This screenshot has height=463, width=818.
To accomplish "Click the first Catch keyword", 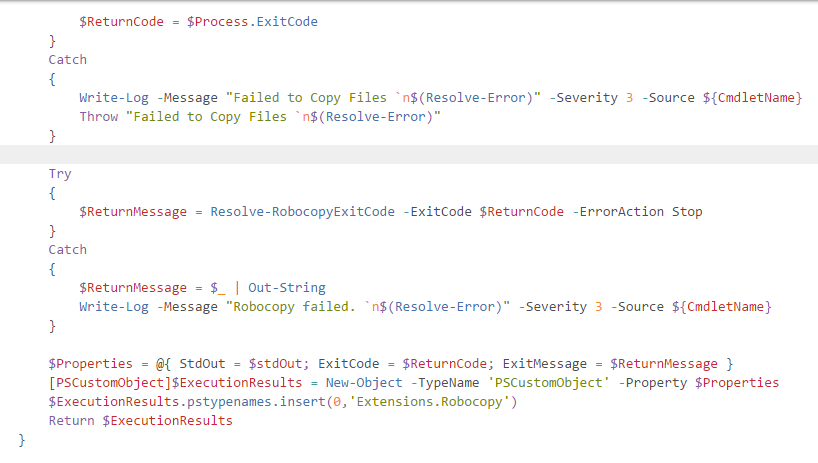I will point(67,60).
